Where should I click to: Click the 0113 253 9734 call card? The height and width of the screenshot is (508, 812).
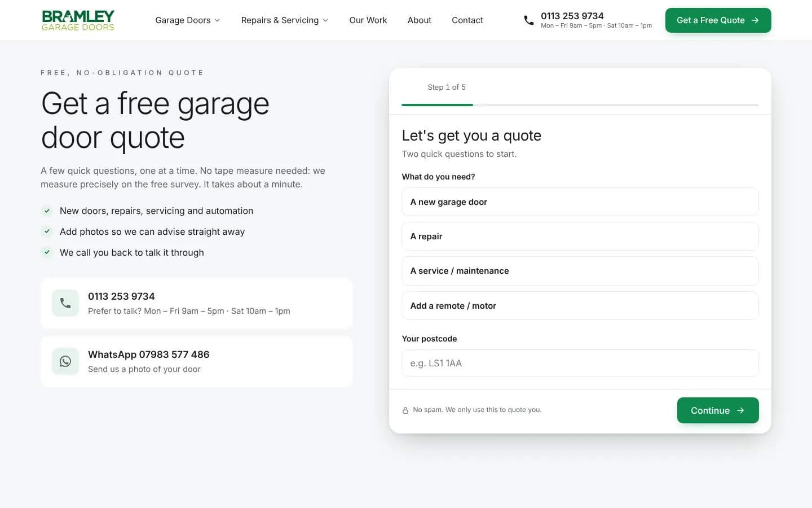point(197,303)
